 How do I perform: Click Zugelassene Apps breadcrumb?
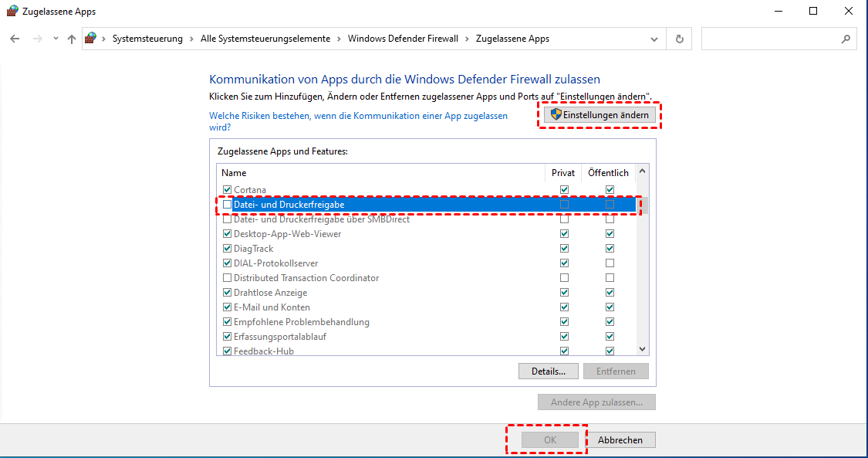[512, 39]
